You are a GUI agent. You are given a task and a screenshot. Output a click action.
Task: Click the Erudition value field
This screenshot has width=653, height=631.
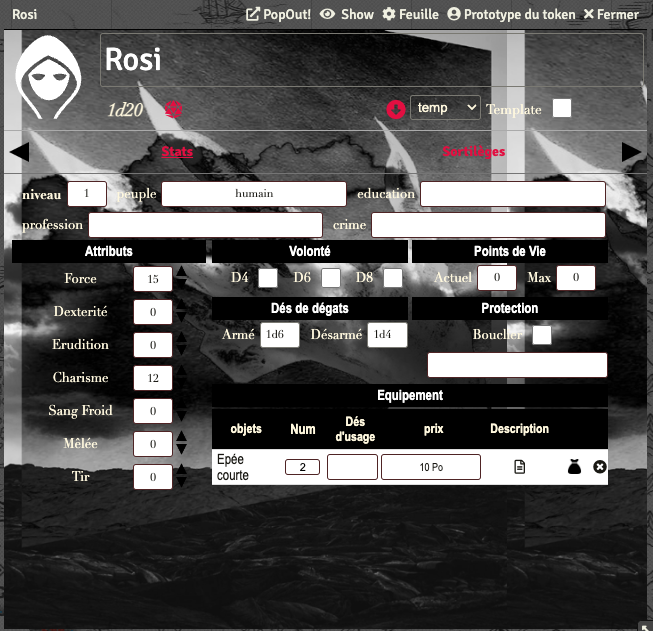pyautogui.click(x=153, y=344)
